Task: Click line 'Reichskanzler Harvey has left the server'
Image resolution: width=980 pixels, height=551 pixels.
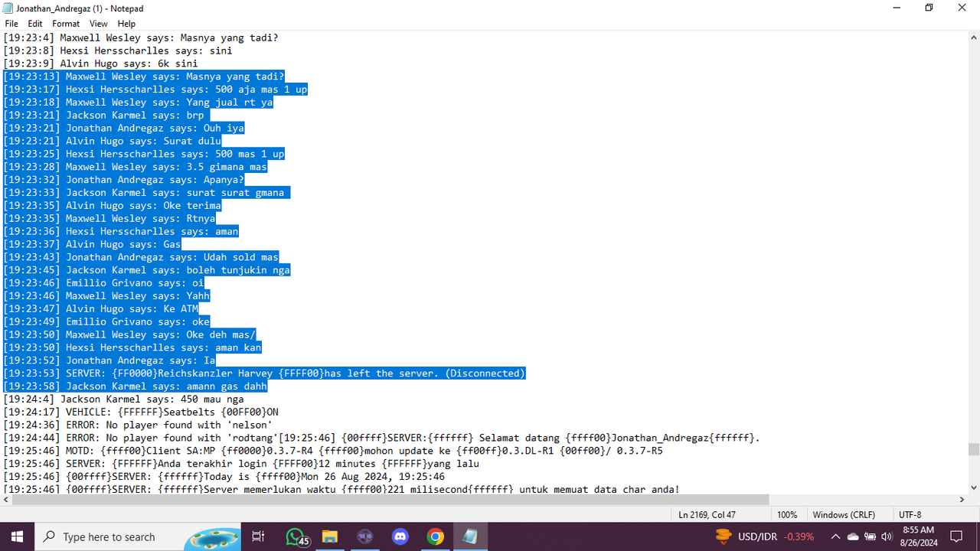Action: (264, 373)
